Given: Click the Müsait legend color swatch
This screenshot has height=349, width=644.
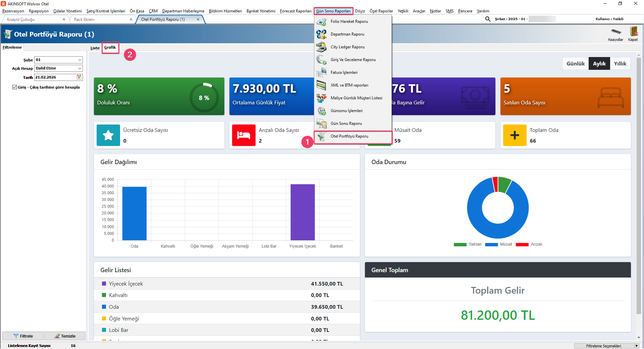Looking at the screenshot, I should pos(491,244).
